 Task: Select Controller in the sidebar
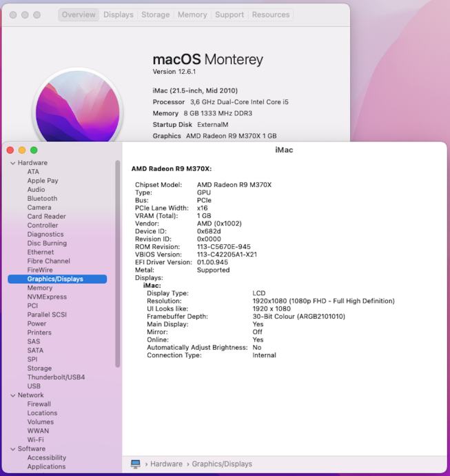click(43, 226)
